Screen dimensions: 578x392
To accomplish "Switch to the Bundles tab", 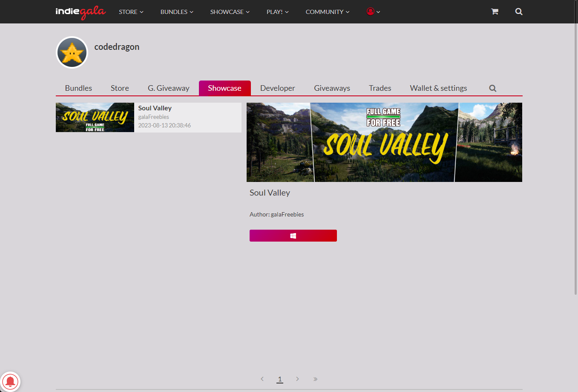I will point(78,88).
